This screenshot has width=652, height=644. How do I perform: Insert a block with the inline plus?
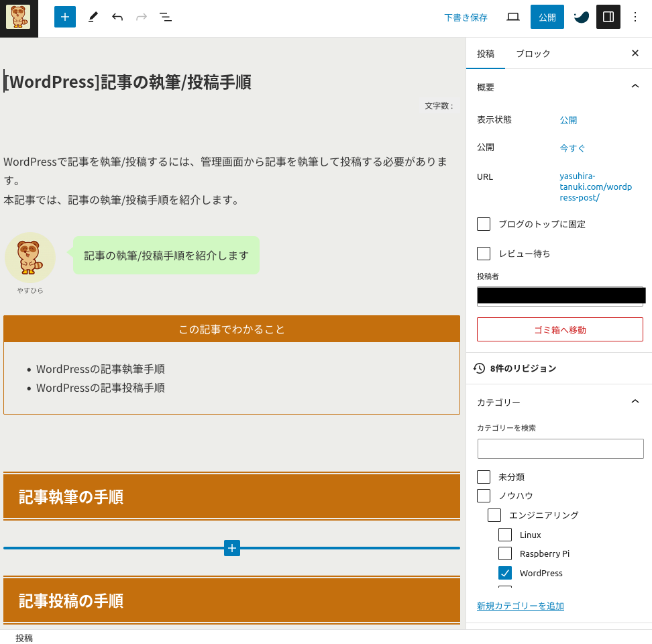click(232, 548)
